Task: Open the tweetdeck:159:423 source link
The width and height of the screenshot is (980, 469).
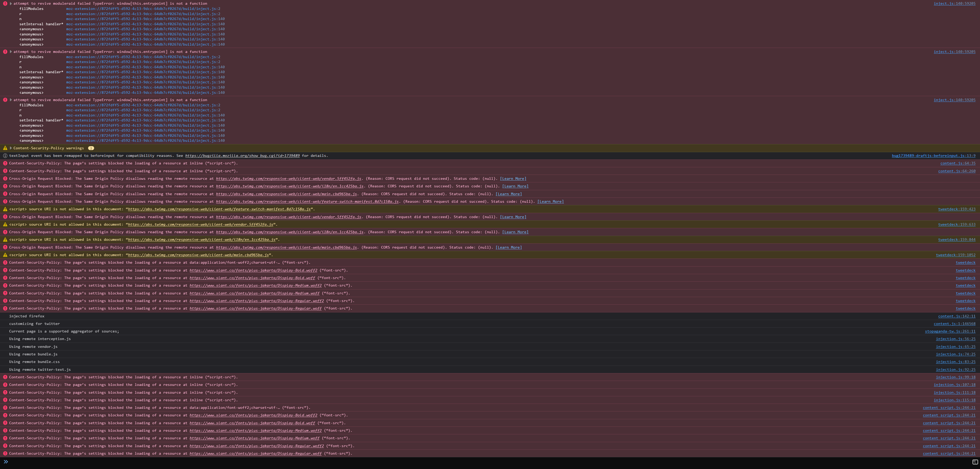Action: [958, 209]
